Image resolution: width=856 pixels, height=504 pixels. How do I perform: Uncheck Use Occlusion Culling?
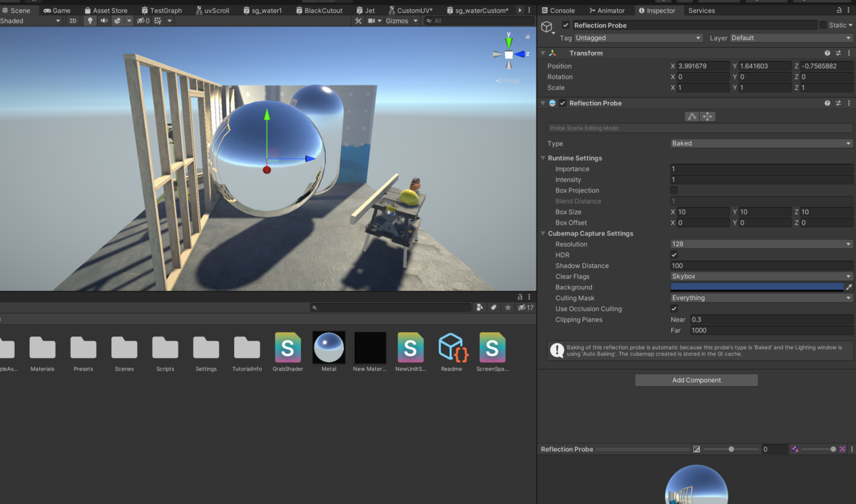(x=673, y=309)
